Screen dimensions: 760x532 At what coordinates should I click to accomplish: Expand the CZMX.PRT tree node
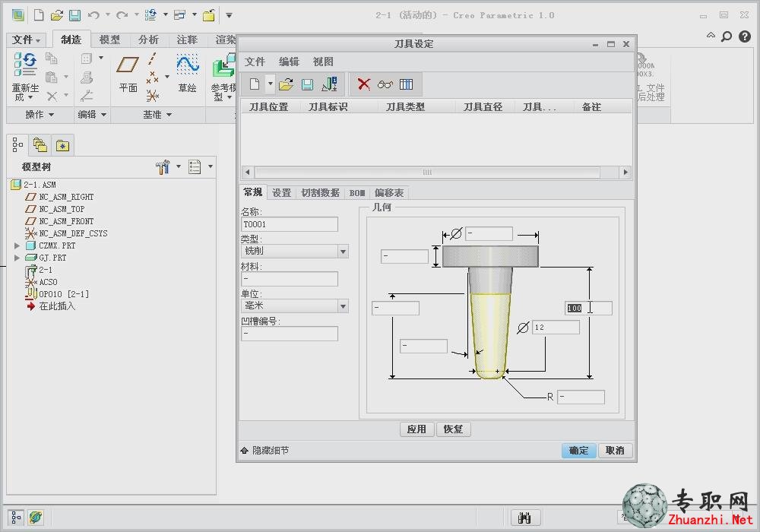[x=17, y=245]
